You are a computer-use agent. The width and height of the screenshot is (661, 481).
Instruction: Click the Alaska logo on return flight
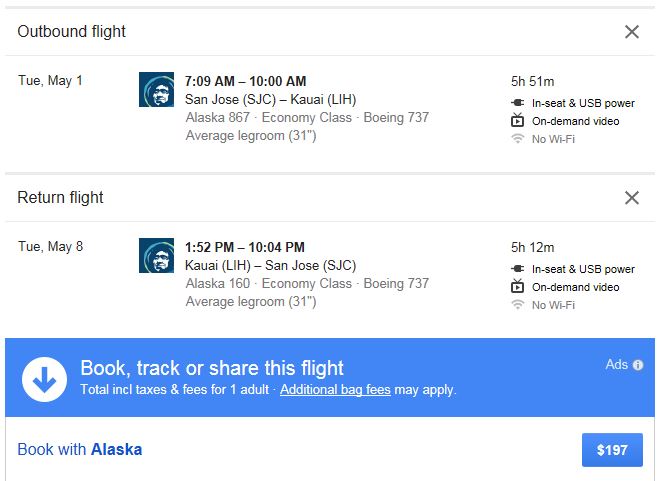(156, 256)
